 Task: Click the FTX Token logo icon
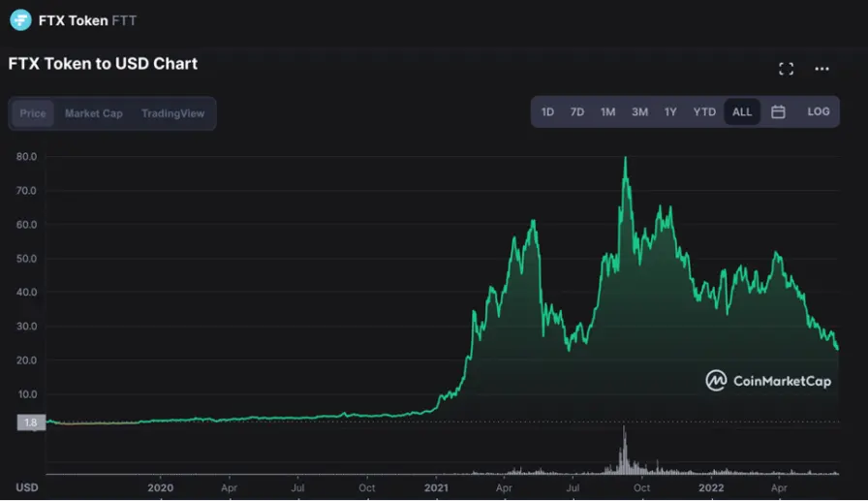click(x=20, y=20)
